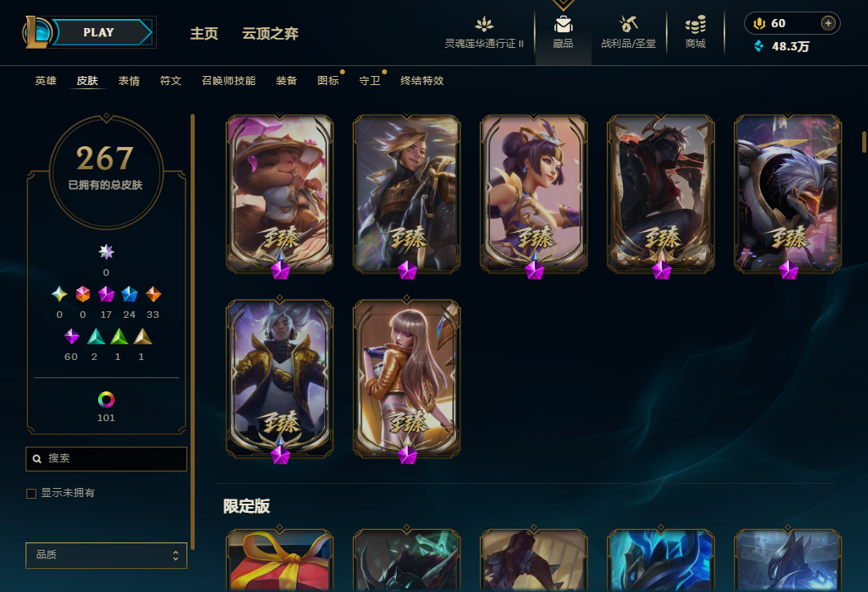868x592 pixels.
Task: Click the plus icon beside 60 currency
Action: (x=828, y=23)
